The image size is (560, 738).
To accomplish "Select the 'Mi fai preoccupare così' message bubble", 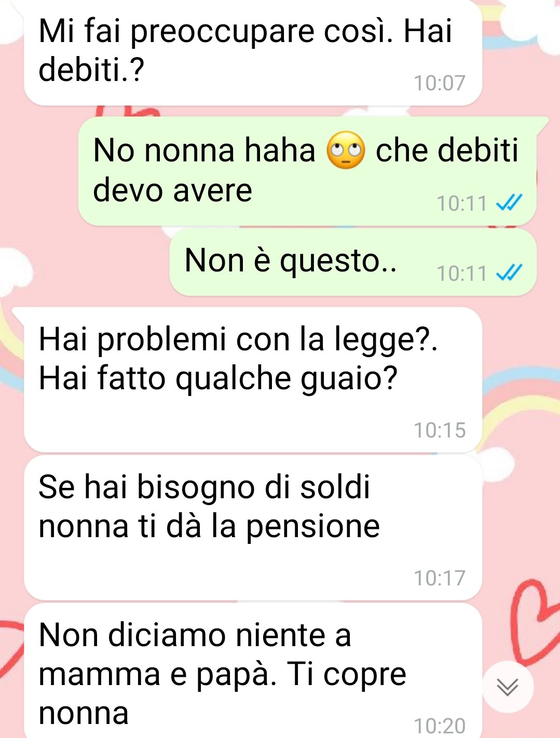I will [253, 52].
